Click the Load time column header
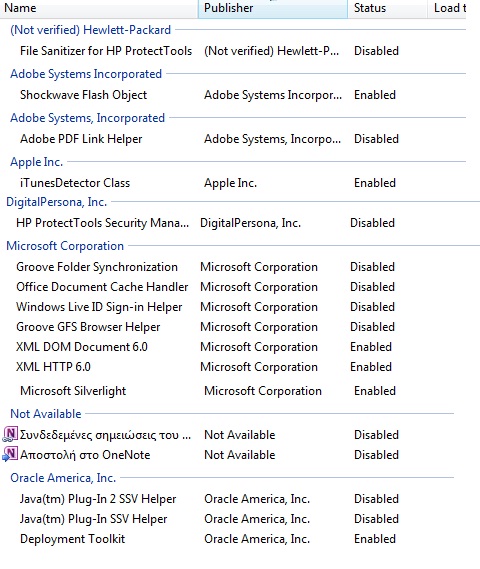The image size is (480, 569). pyautogui.click(x=447, y=8)
